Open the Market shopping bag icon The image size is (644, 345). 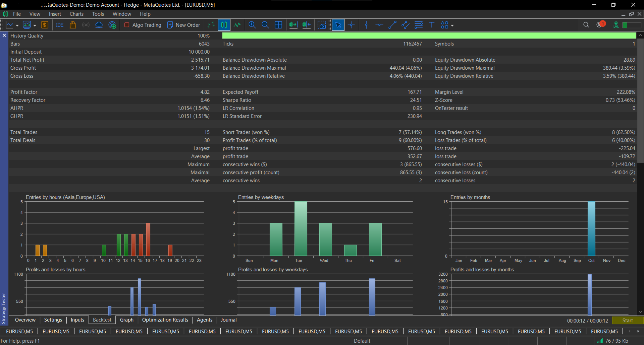pos(73,25)
